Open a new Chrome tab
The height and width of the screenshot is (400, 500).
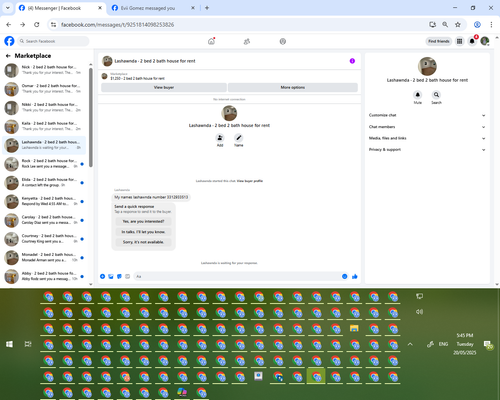click(x=207, y=8)
